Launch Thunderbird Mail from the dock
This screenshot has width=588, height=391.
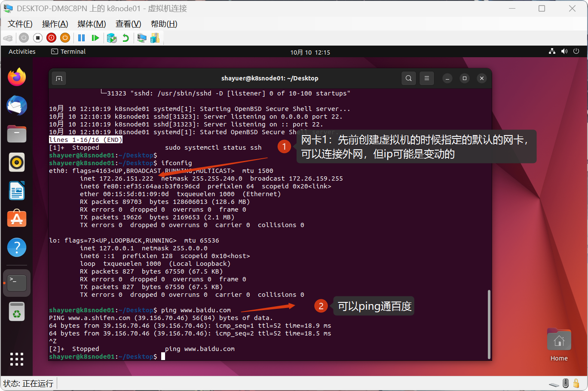[x=17, y=105]
